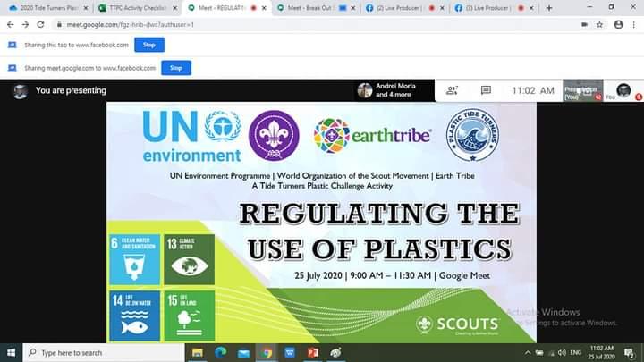The height and width of the screenshot is (362, 644).
Task: Click the taskbar icon right of PowerPoint
Action: click(x=336, y=352)
